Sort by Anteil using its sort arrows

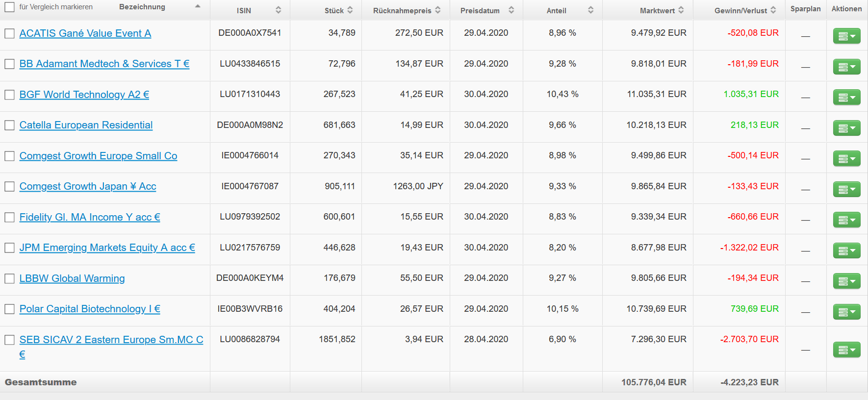[x=590, y=10]
